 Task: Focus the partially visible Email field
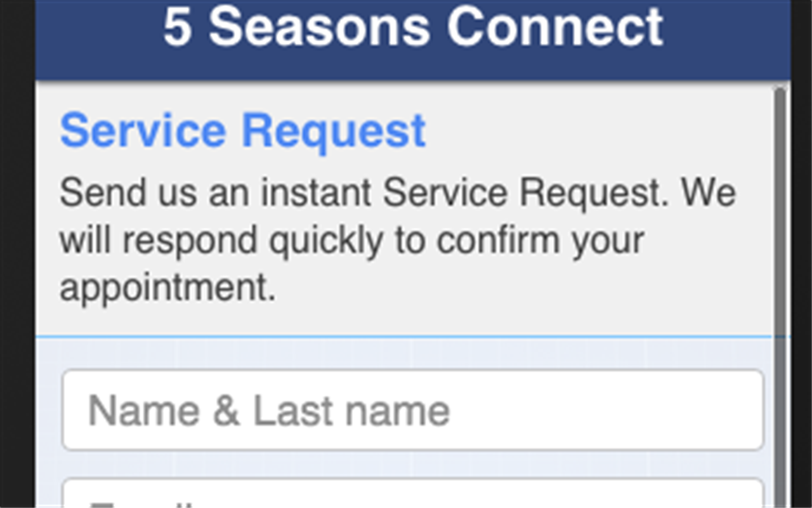pos(412,495)
